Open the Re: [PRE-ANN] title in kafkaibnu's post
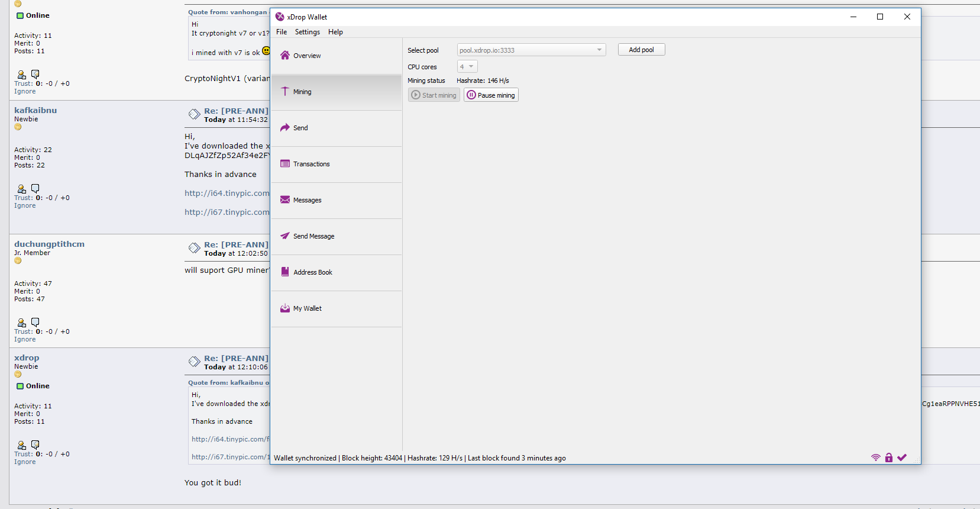The width and height of the screenshot is (980, 509). point(236,111)
